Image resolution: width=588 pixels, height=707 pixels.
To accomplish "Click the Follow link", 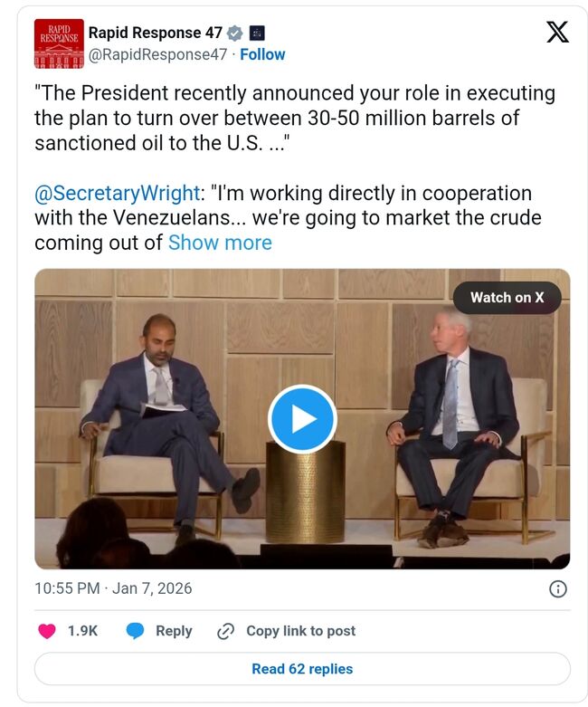I will tap(262, 54).
